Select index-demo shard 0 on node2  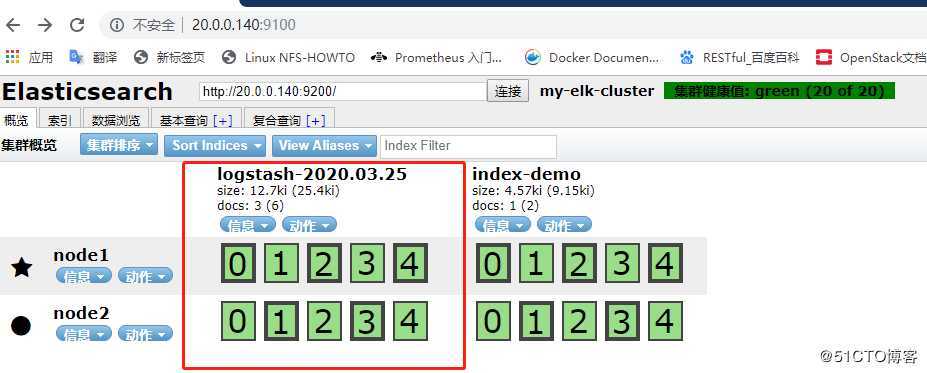493,321
